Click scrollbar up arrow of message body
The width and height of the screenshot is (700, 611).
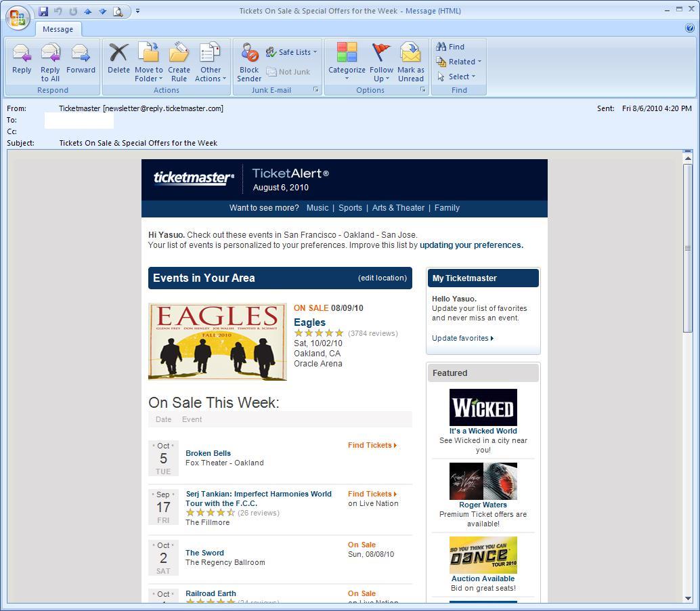tap(688, 158)
